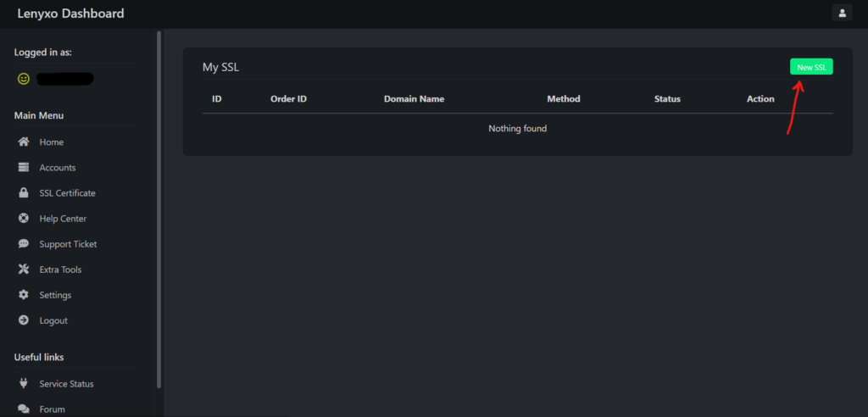Click the 'Logged in as:' label
Image resolution: width=868 pixels, height=417 pixels.
click(x=43, y=52)
